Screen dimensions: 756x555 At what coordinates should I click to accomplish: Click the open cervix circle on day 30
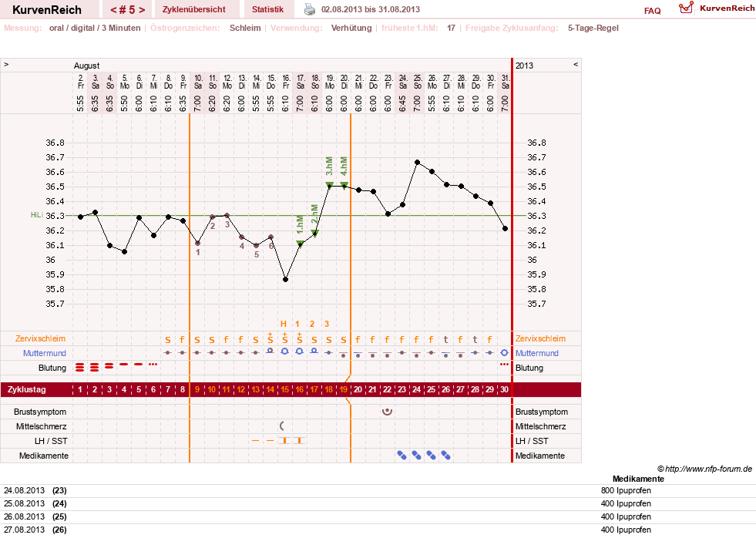[504, 352]
